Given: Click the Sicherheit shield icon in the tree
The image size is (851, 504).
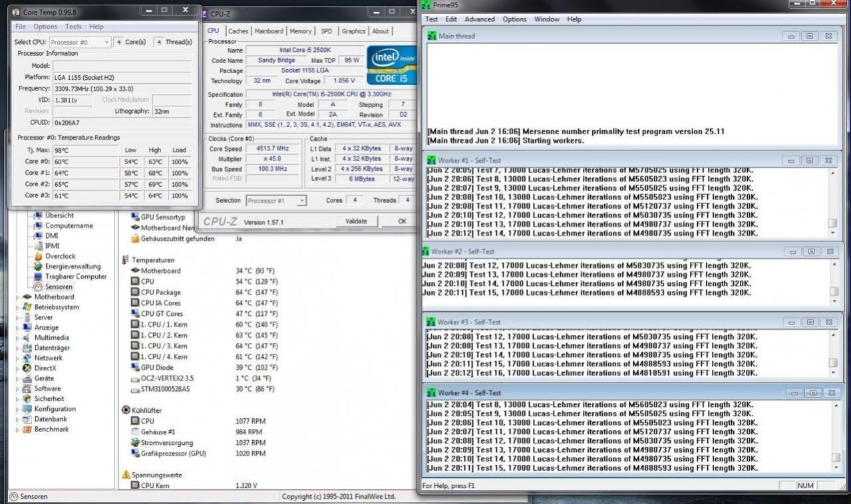Looking at the screenshot, I should pyautogui.click(x=27, y=399).
